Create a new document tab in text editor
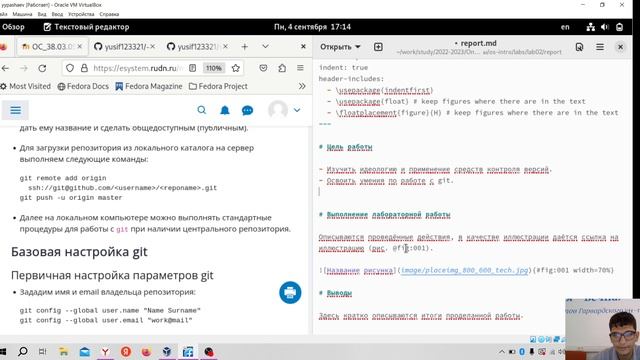This screenshot has width=640, height=360. coord(378,47)
